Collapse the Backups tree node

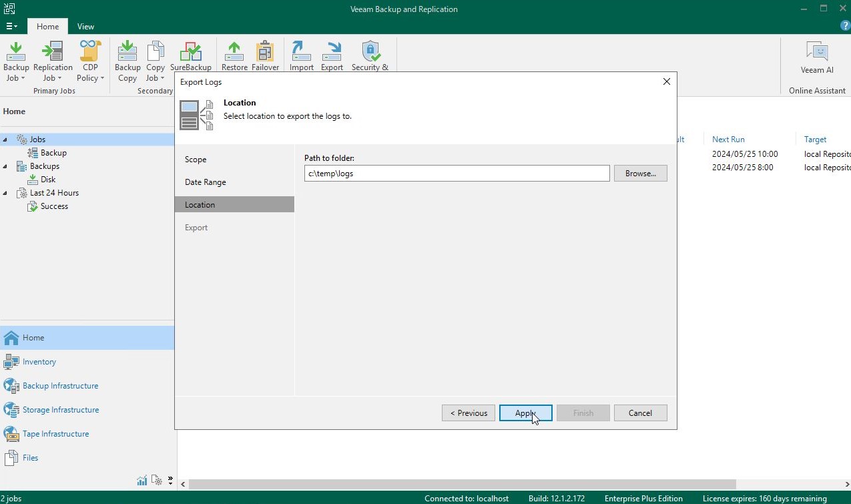pos(5,166)
